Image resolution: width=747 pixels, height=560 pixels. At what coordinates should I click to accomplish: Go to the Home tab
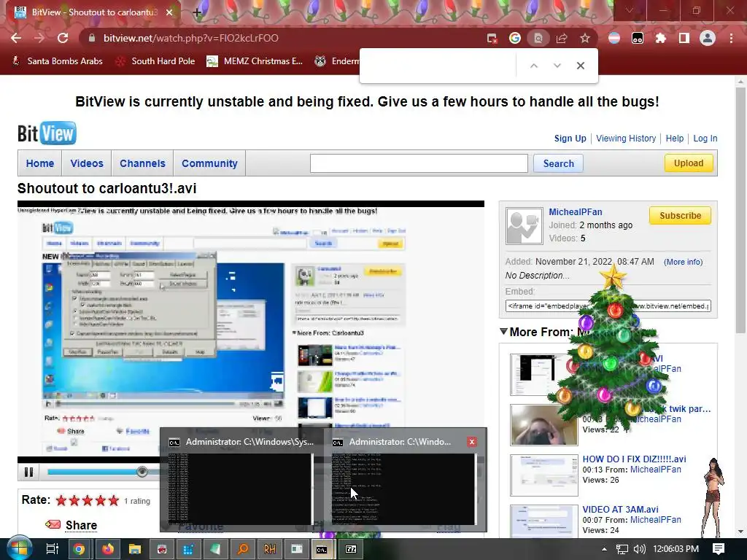pos(40,163)
